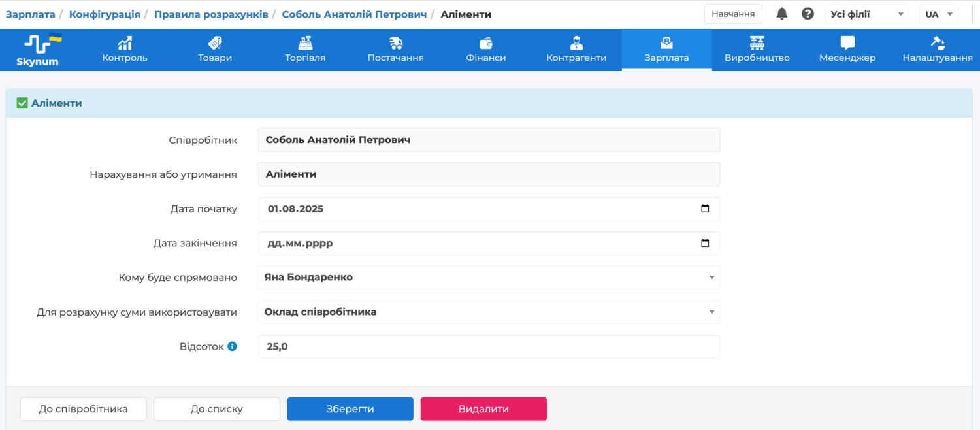
Task: Click the Skynum logo icon
Action: [x=38, y=50]
